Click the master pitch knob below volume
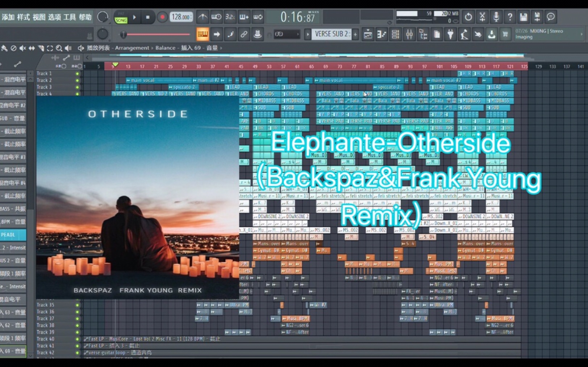The image size is (588, 367). pos(103,34)
